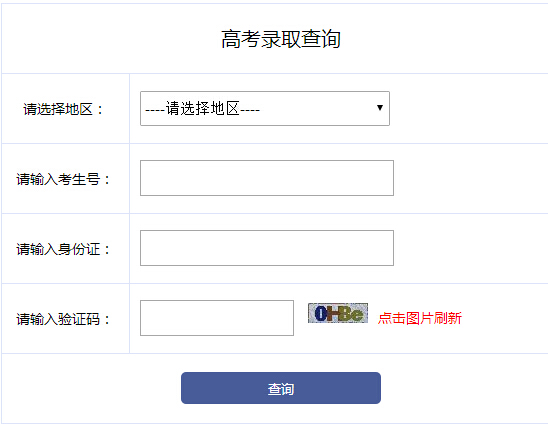Viewport: 548px width, 424px height.
Task: Toggle the region list using the black triangle
Action: pos(380,108)
